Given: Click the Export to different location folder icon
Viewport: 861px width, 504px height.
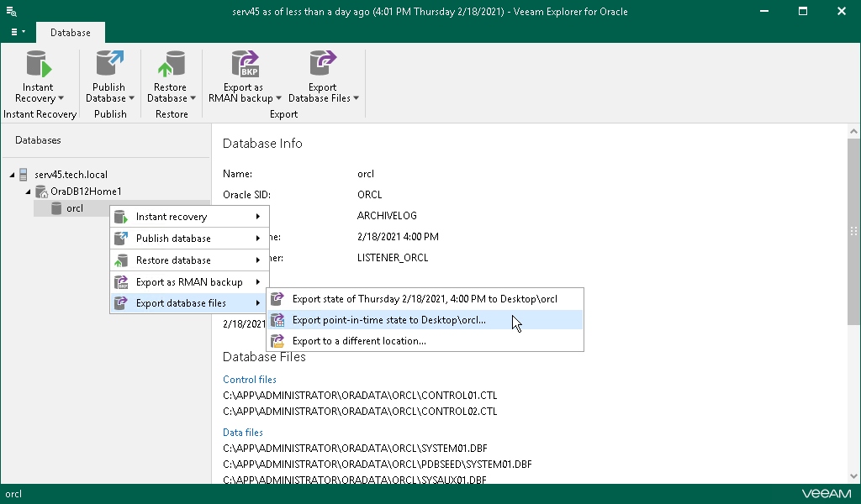Looking at the screenshot, I should tap(277, 340).
